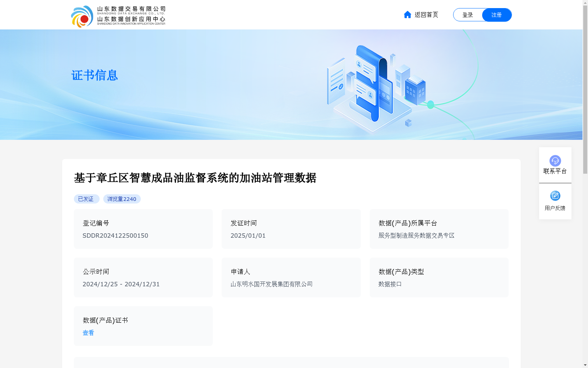Click the 注册 register button
The height and width of the screenshot is (368, 588).
pyautogui.click(x=497, y=15)
